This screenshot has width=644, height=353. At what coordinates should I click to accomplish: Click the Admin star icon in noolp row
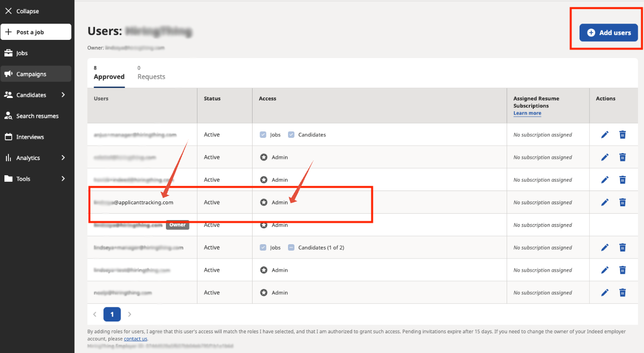click(x=263, y=292)
